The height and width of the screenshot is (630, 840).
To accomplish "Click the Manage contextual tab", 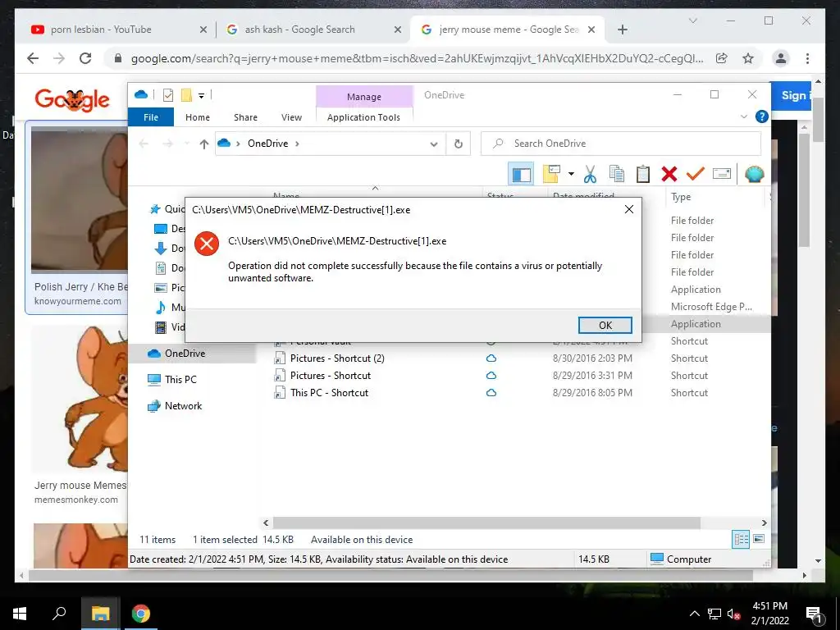I will coord(364,97).
